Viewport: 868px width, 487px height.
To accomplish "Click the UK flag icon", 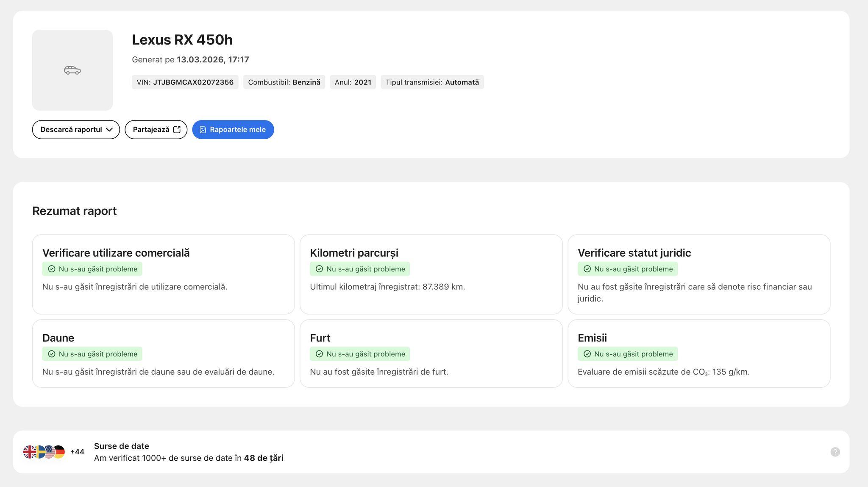I will coord(30,452).
